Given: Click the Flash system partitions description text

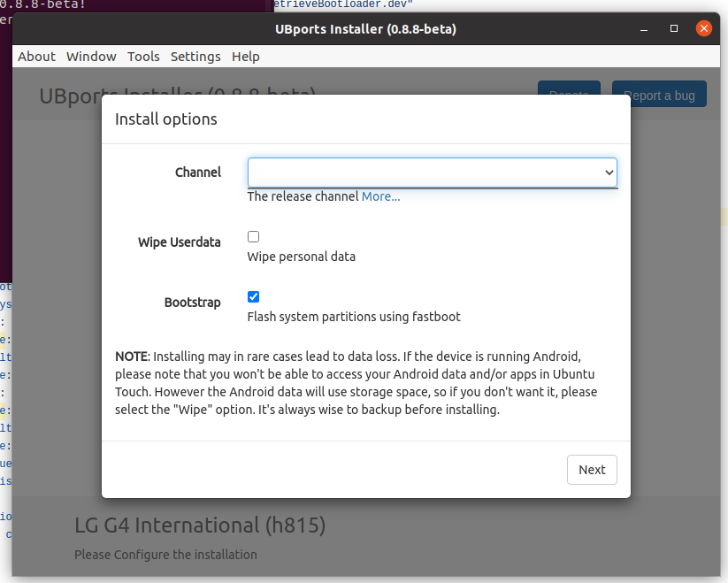Looking at the screenshot, I should pyautogui.click(x=354, y=317).
